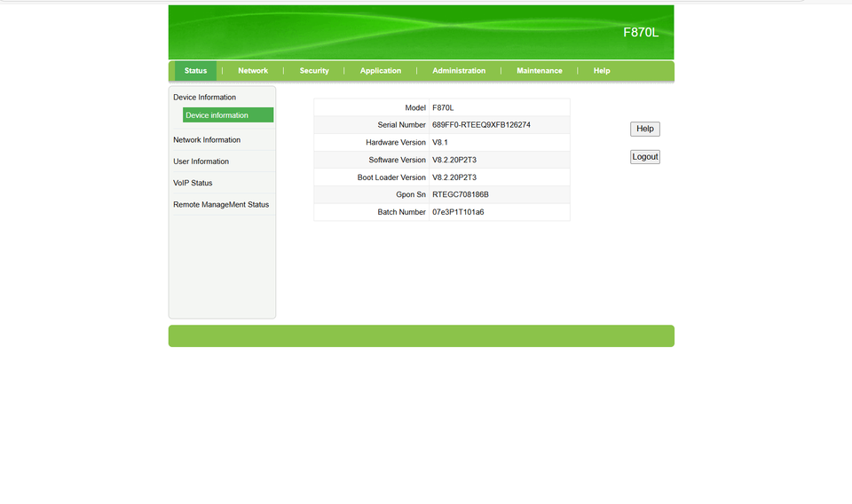Viewport: 852px width, 504px height.
Task: Click the Software Version value V8.2.20P2T3
Action: (454, 160)
